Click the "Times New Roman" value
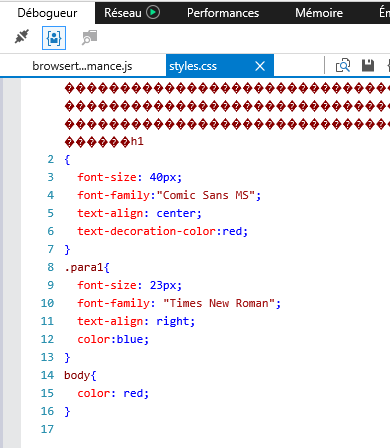 [x=219, y=303]
